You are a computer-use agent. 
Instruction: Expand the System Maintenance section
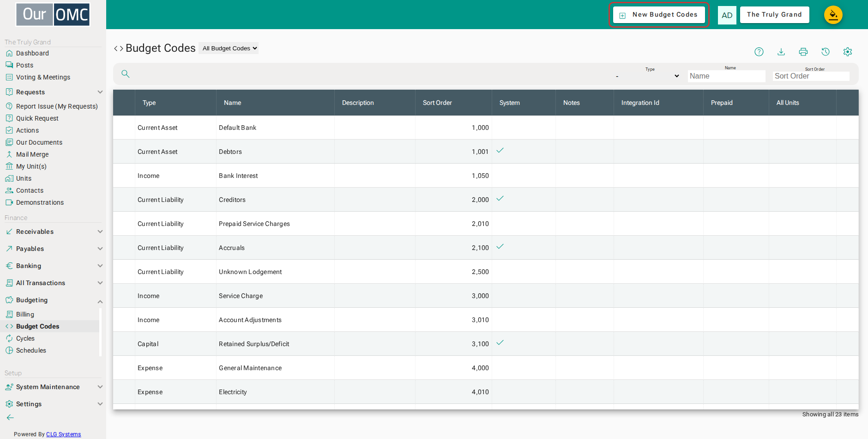click(53, 387)
